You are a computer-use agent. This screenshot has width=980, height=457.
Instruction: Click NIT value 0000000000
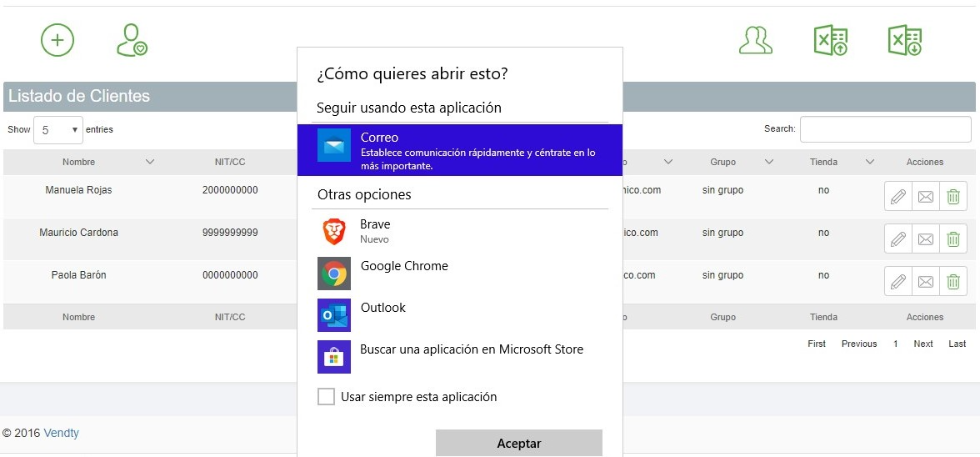[x=230, y=275]
